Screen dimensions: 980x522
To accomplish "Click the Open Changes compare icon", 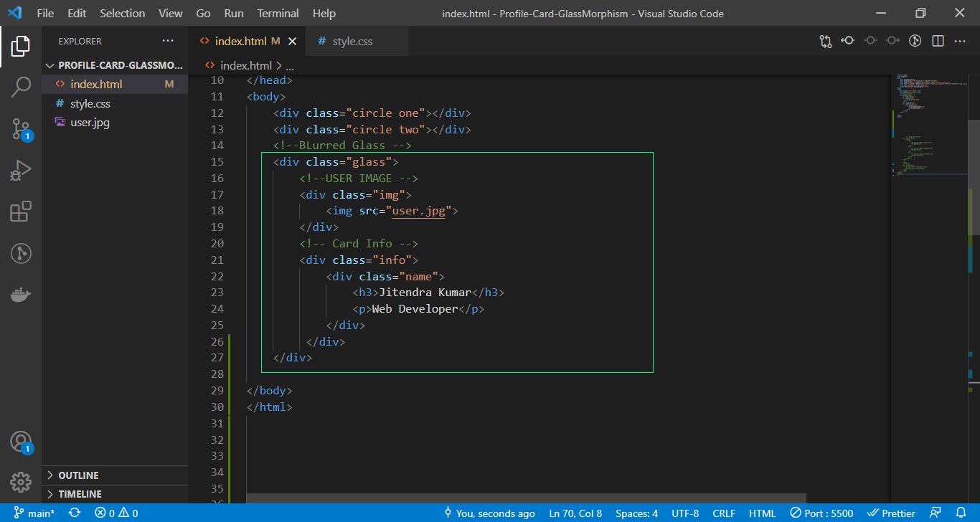I will [x=826, y=41].
